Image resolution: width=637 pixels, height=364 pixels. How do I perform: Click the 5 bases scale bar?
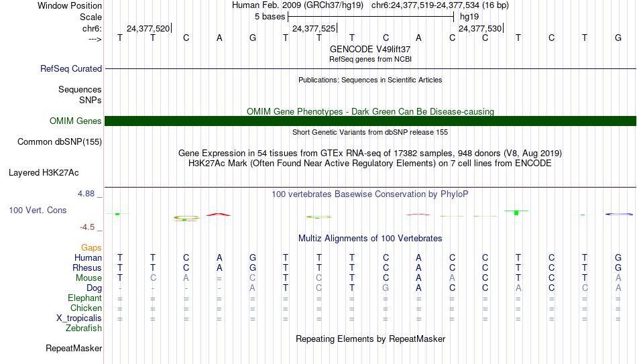point(371,17)
